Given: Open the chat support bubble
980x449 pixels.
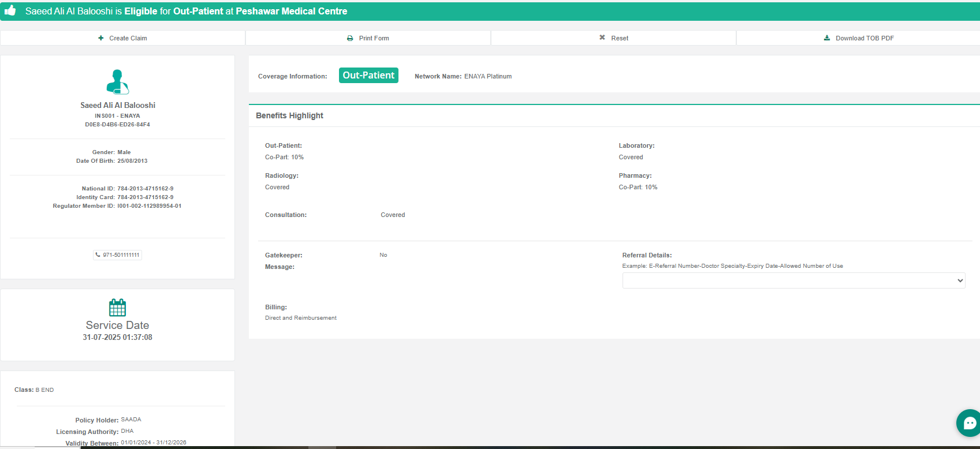Looking at the screenshot, I should point(969,423).
